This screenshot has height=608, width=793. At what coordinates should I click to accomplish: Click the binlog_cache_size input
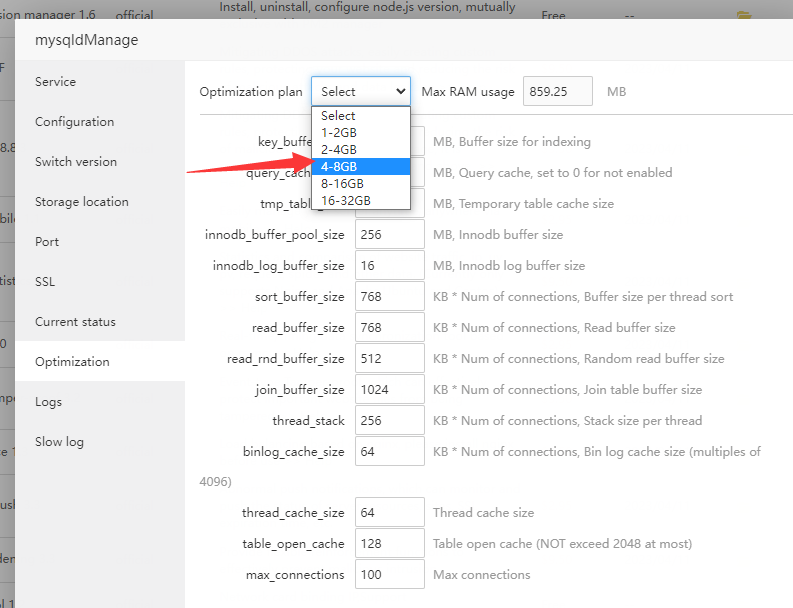(x=389, y=451)
